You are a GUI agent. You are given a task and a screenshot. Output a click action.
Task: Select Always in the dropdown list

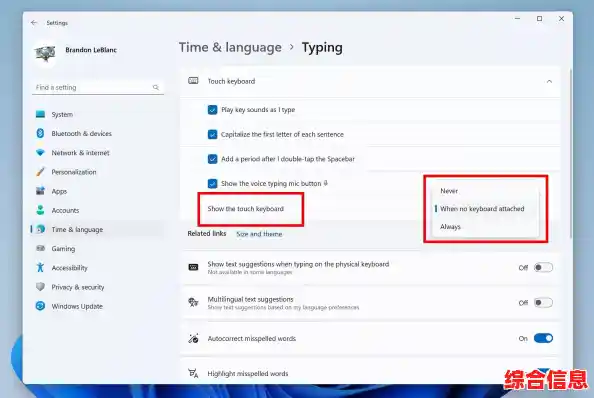click(x=485, y=226)
